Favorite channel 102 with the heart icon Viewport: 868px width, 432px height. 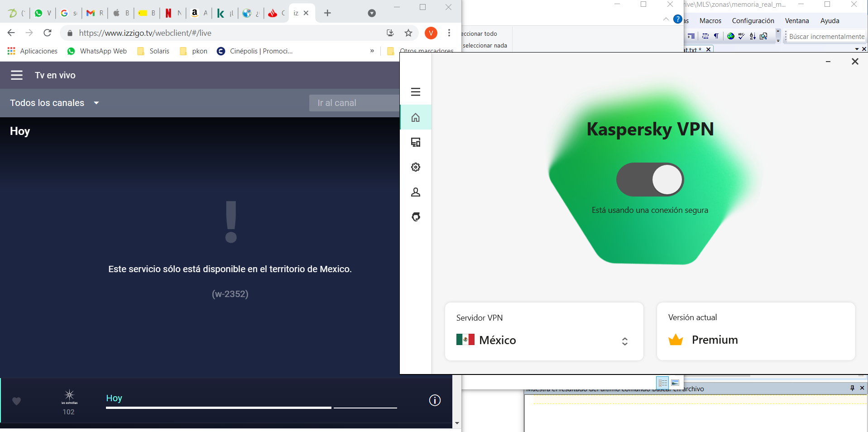(16, 401)
